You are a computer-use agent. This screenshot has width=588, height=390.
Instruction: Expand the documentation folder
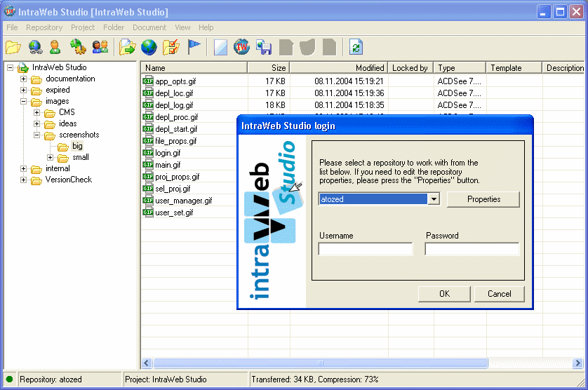(x=24, y=79)
